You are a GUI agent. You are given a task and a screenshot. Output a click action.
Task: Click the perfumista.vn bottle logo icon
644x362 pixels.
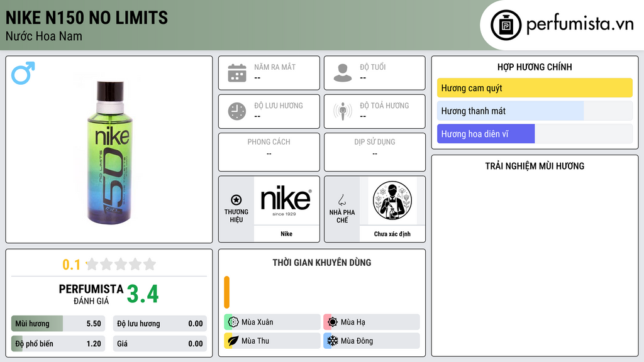point(506,25)
